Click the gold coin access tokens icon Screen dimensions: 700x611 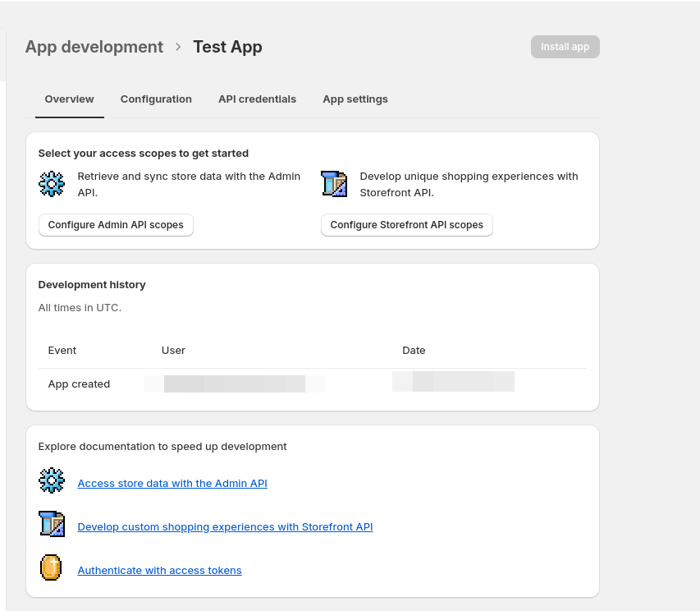coord(52,567)
